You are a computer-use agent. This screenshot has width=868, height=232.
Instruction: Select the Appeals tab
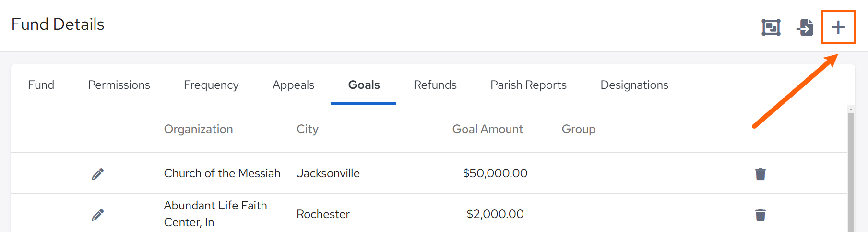click(293, 85)
